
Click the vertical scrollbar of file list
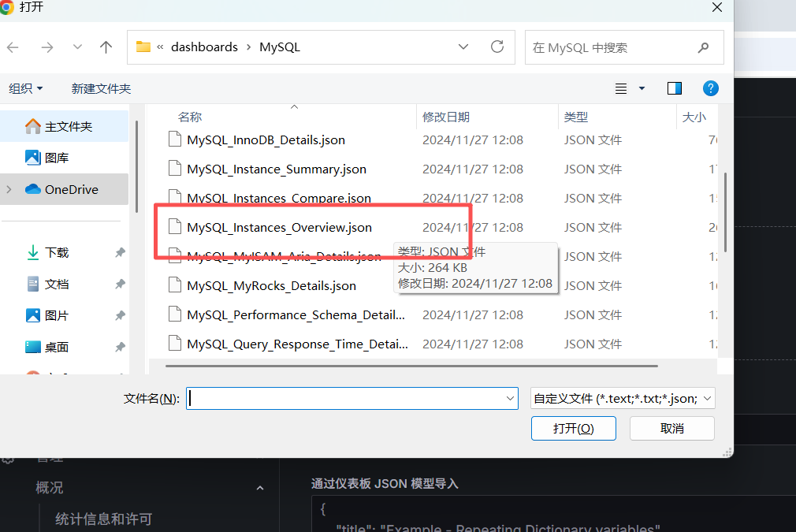(725, 212)
